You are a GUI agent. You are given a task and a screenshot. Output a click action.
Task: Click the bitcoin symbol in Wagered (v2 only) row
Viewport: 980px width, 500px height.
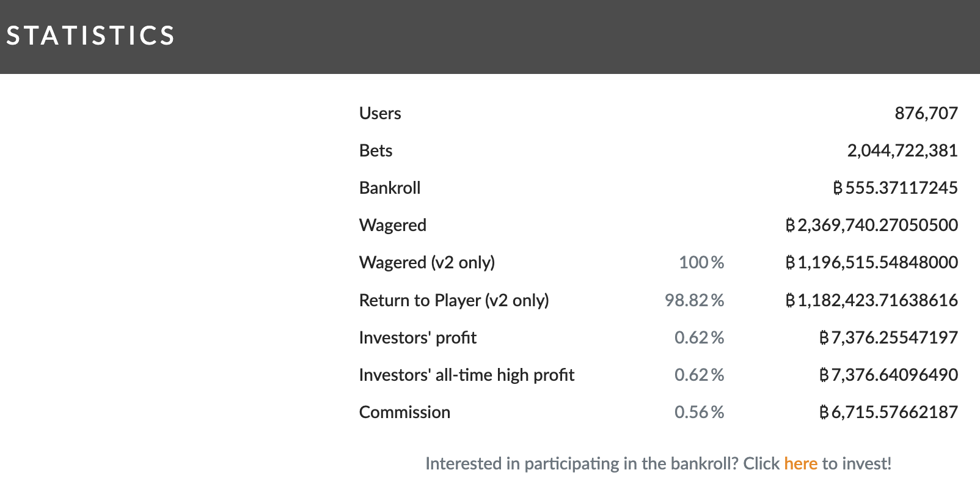(x=790, y=262)
